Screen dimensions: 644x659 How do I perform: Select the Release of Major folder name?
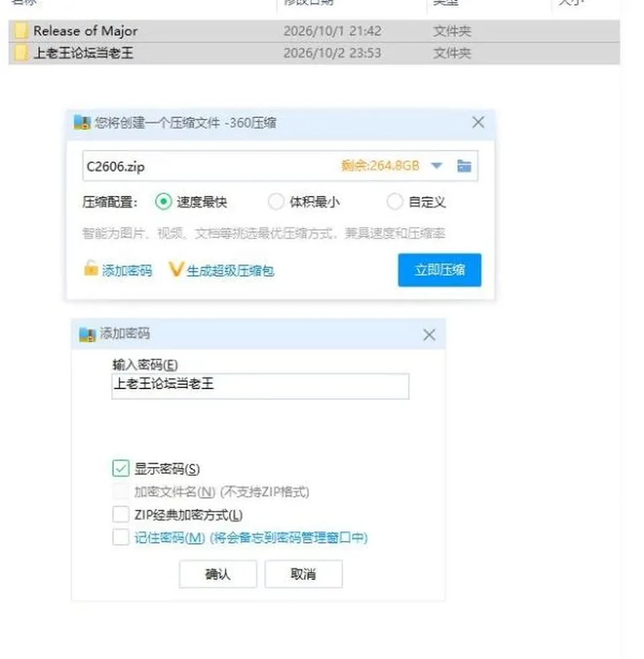tap(85, 31)
